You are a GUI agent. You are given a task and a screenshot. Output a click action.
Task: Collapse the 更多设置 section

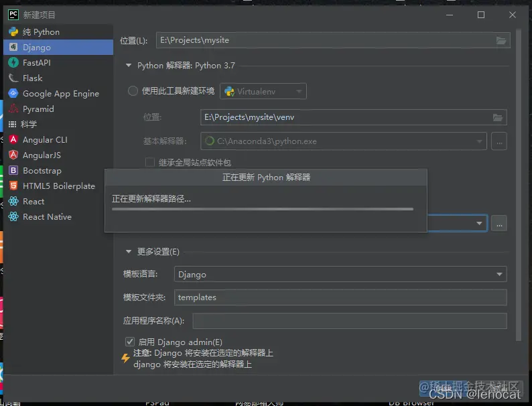click(129, 251)
